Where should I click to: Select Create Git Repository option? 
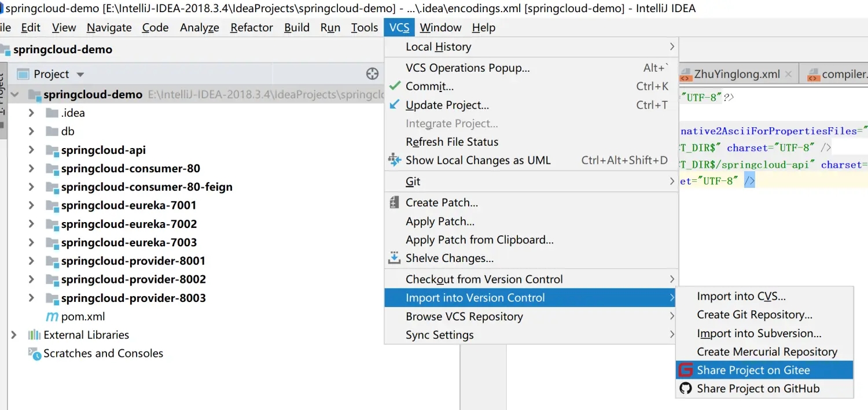point(764,315)
